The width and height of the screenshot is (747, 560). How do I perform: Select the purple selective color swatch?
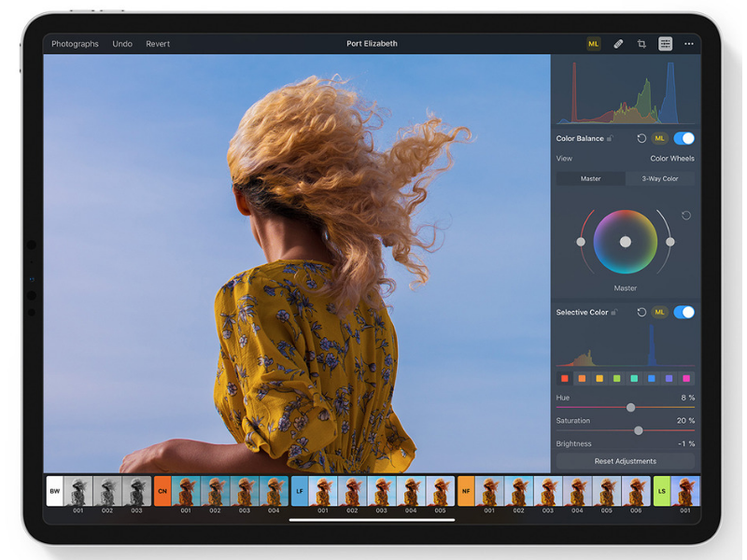669,379
